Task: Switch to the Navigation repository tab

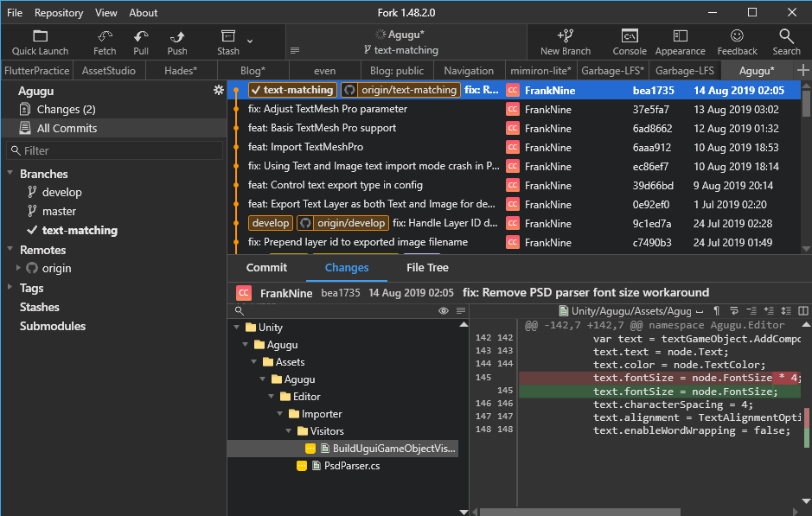Action: [469, 70]
